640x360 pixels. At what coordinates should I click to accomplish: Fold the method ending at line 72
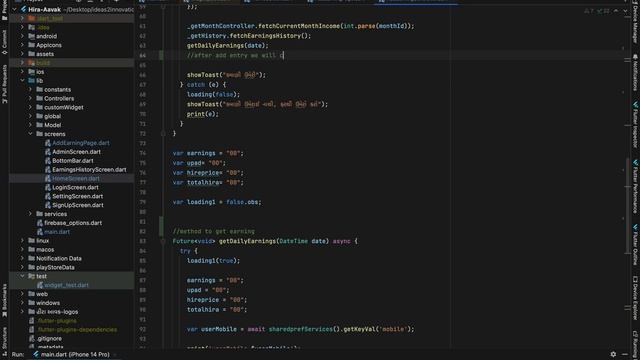[x=163, y=133]
